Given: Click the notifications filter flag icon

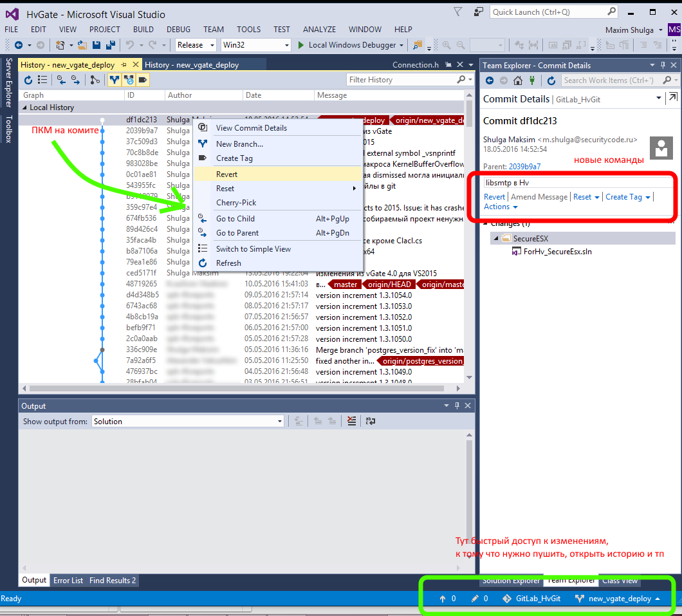Looking at the screenshot, I should tap(457, 12).
